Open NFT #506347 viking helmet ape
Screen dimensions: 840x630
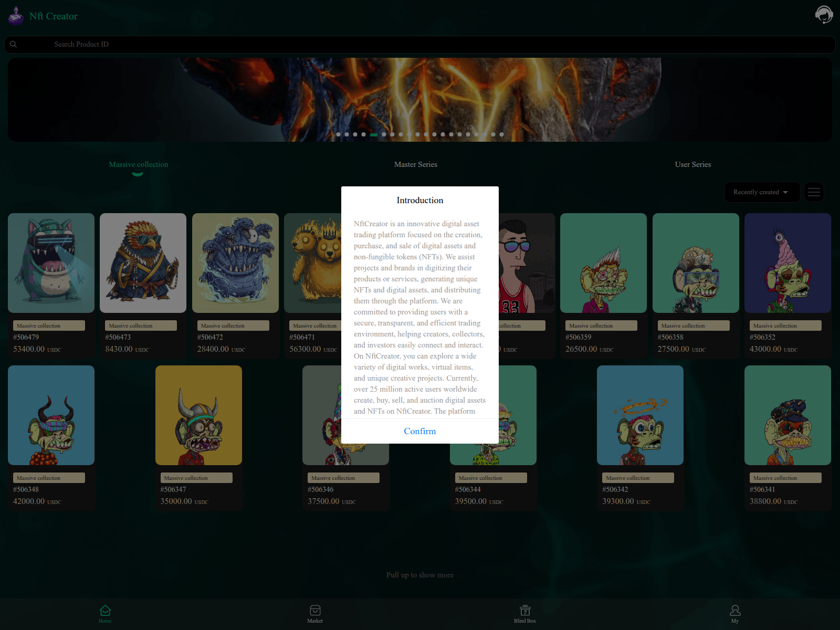click(x=198, y=415)
